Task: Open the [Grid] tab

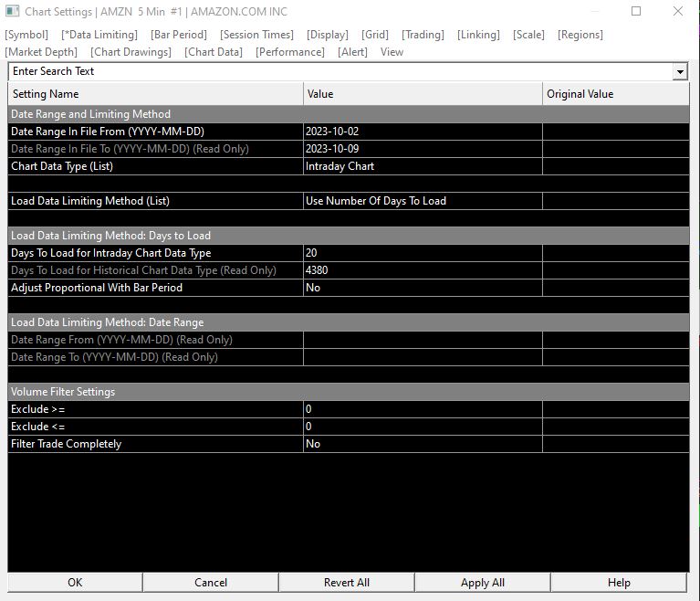Action: [x=375, y=35]
